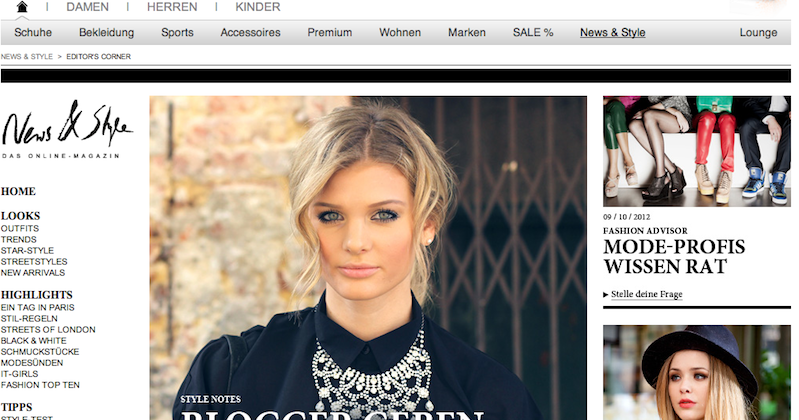Open NEW ARRIVALS in sidebar

pos(33,273)
